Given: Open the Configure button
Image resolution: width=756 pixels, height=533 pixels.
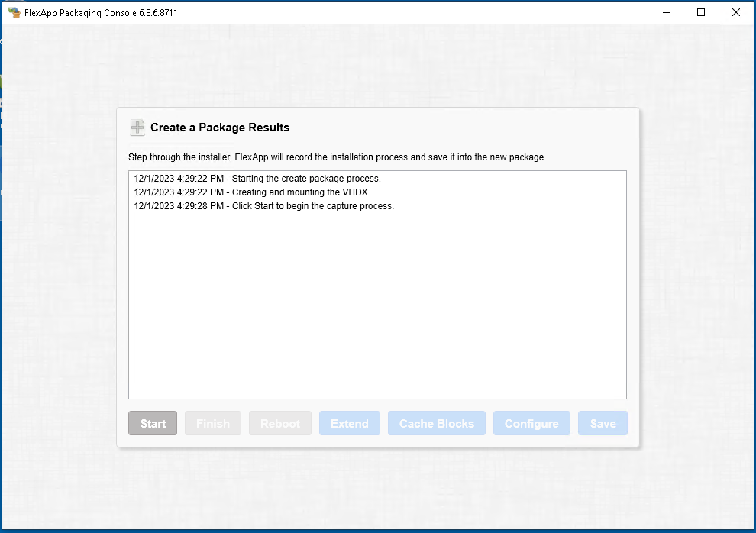Looking at the screenshot, I should (531, 423).
